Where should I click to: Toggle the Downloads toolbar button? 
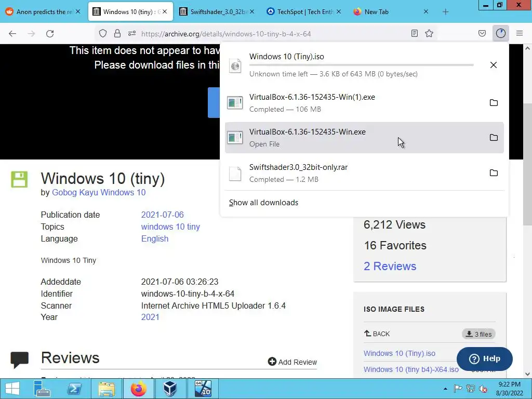point(501,33)
